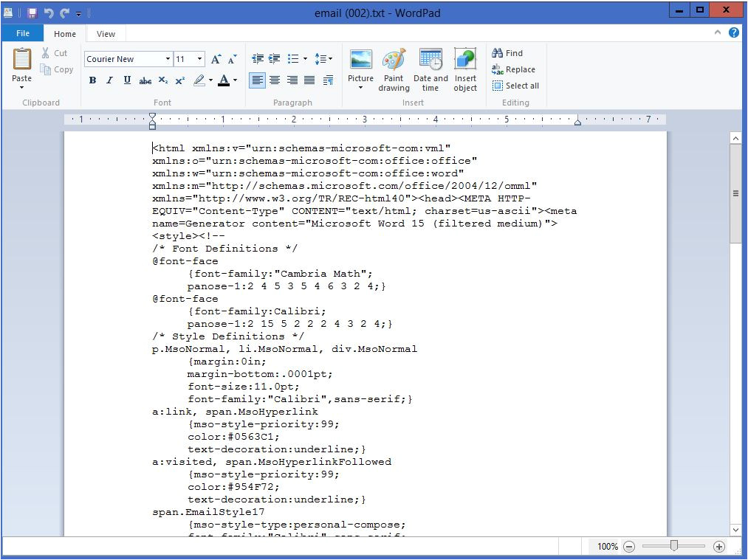Apply the text highlight color
748x560 pixels.
[x=199, y=80]
